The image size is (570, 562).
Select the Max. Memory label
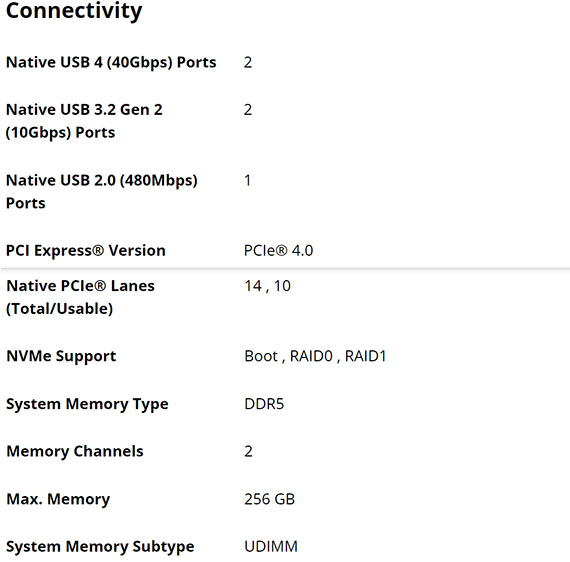(58, 499)
